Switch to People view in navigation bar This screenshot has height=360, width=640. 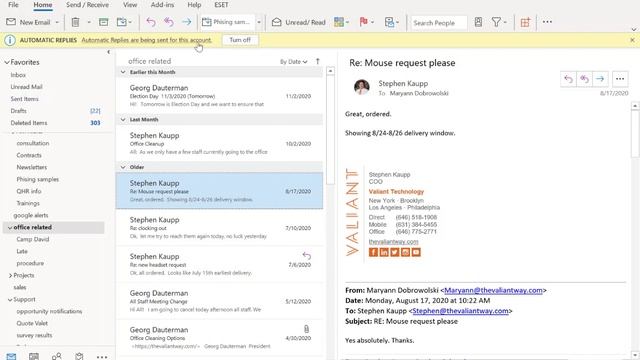[x=57, y=356]
